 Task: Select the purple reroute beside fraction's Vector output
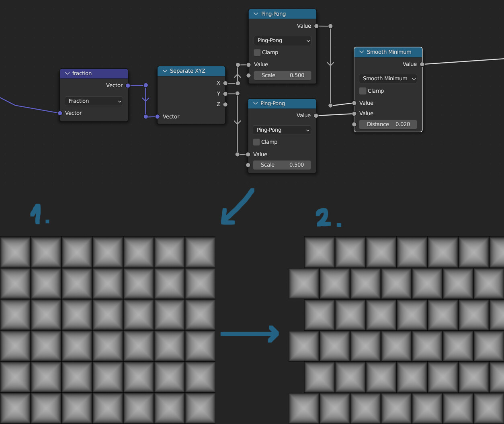pos(146,86)
